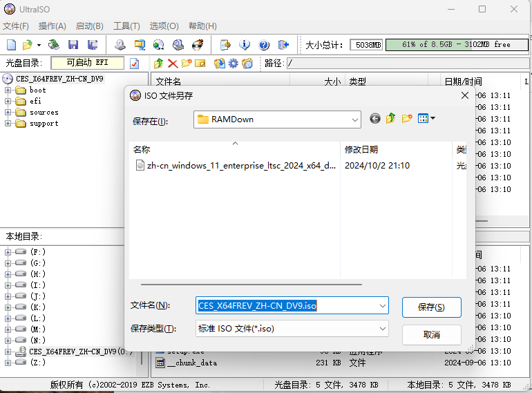Click the Set boot file folder icon
The image size is (532, 393).
[x=247, y=63]
